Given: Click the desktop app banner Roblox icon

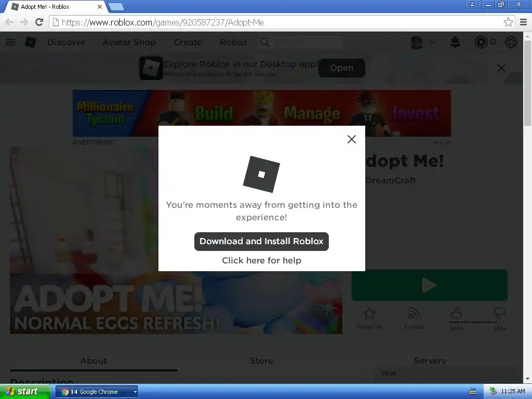Looking at the screenshot, I should [x=151, y=68].
